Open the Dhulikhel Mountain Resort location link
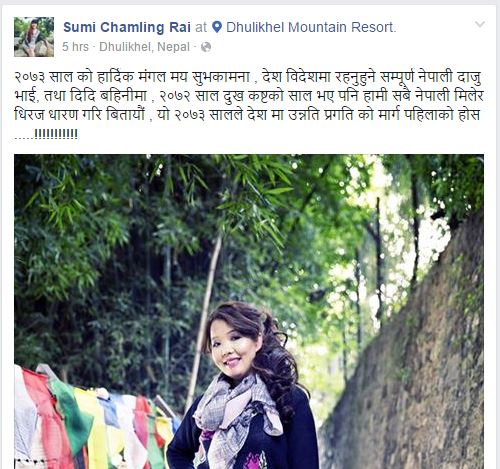The width and height of the screenshot is (500, 469). point(311,27)
